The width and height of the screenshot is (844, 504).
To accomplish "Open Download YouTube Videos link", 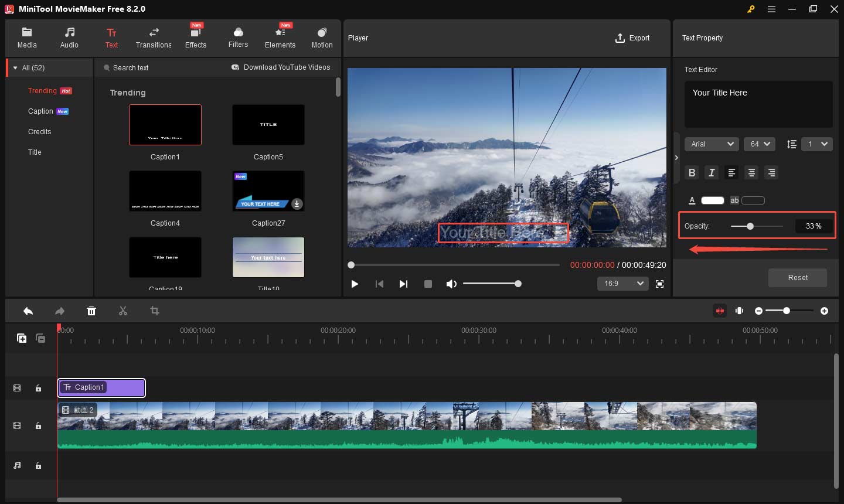I will [x=281, y=67].
